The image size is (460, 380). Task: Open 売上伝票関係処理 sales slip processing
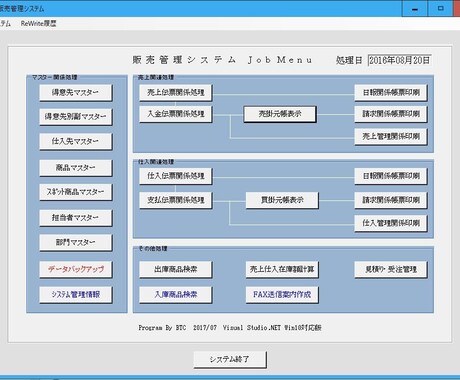[x=176, y=92]
